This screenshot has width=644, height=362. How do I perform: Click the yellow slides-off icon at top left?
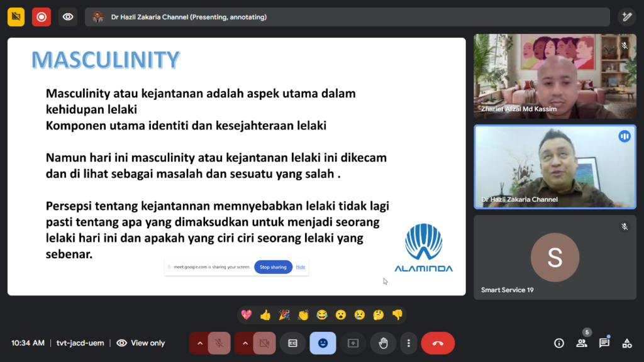click(x=16, y=17)
